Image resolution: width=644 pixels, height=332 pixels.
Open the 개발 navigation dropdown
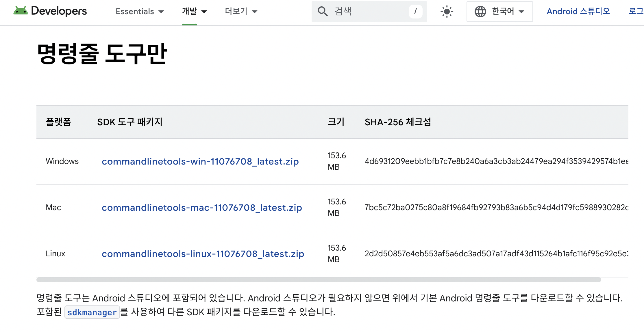pyautogui.click(x=195, y=12)
